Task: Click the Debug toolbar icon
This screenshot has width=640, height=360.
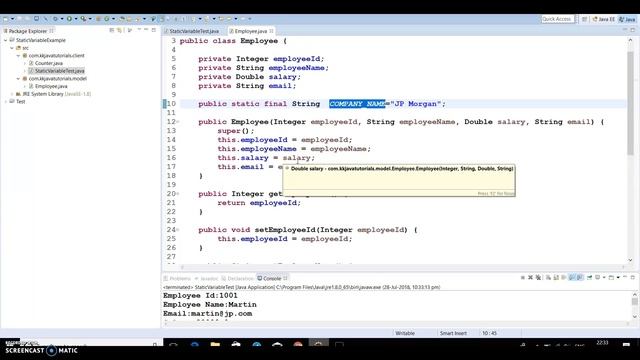Action: pos(55,19)
